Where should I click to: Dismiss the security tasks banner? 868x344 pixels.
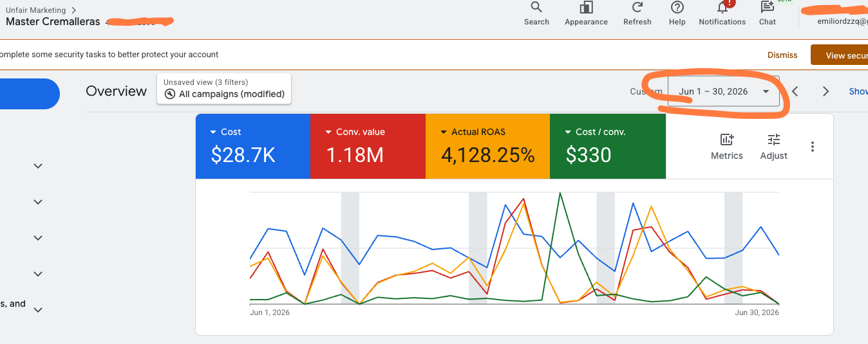click(782, 55)
